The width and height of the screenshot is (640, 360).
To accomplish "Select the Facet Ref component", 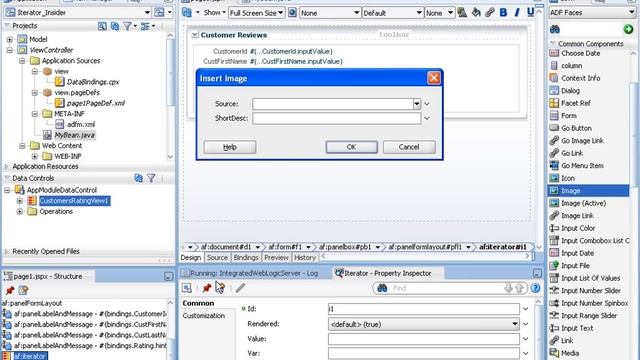I will [576, 103].
